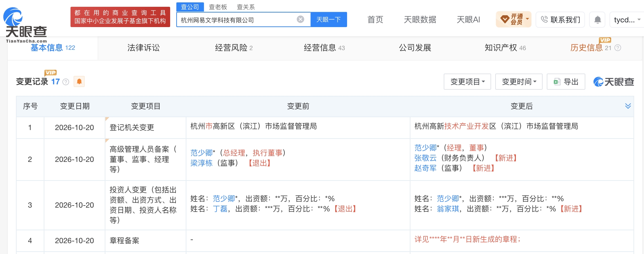Image resolution: width=644 pixels, height=254 pixels.
Task: Click the 章程备案 change item cell
Action: pyautogui.click(x=145, y=241)
